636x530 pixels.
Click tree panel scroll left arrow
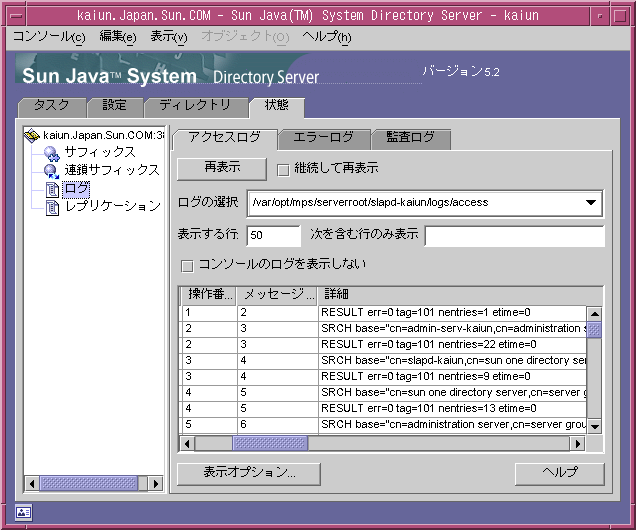[32, 483]
